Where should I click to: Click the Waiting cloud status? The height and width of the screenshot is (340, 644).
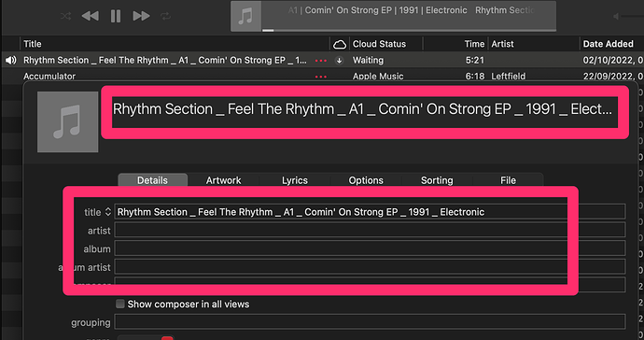tap(368, 61)
